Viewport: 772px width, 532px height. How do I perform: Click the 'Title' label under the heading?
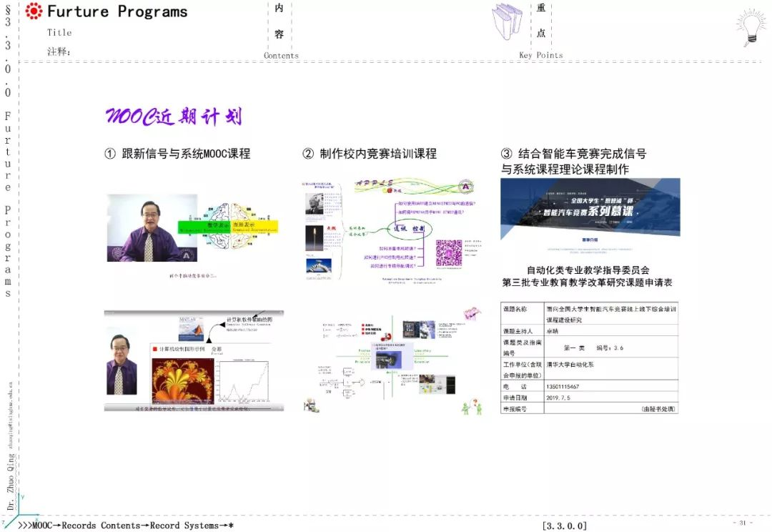[x=59, y=32]
